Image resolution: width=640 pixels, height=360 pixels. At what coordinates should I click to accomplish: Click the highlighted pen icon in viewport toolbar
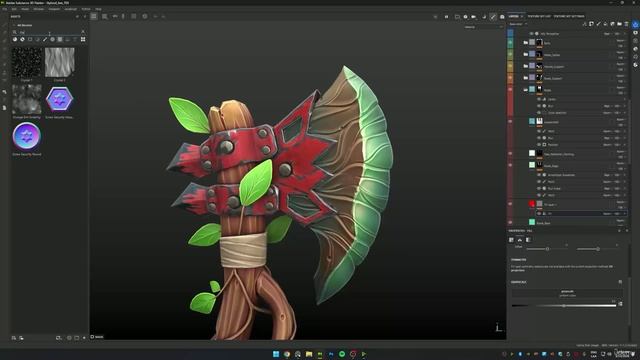(x=493, y=17)
